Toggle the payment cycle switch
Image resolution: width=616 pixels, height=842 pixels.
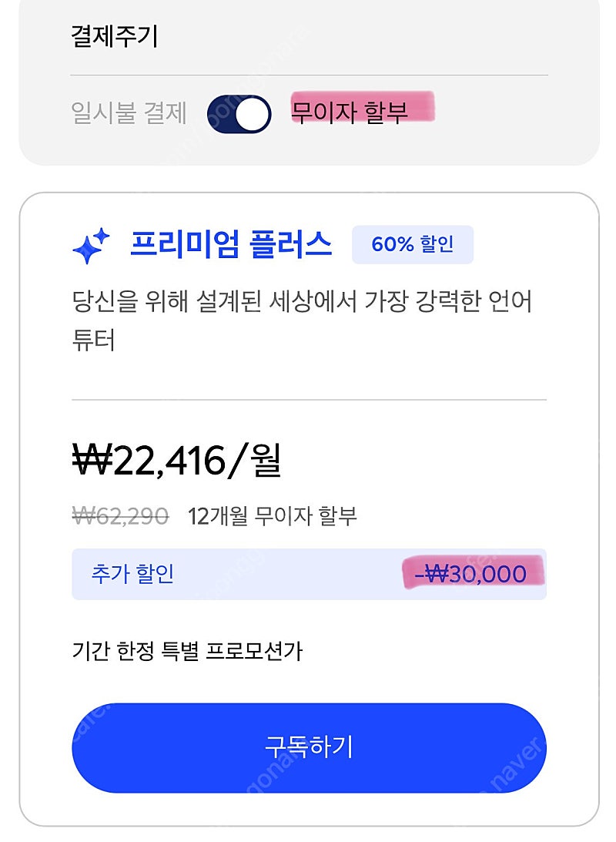pyautogui.click(x=239, y=114)
